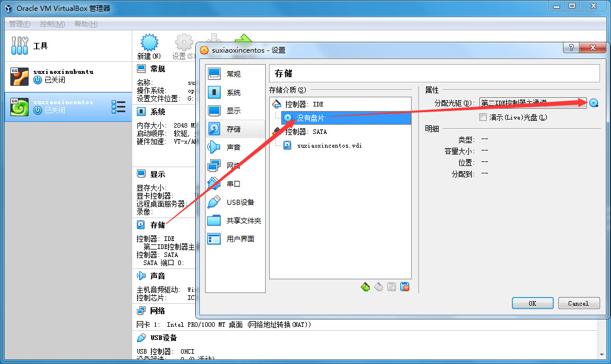Open the 控制(M) menu
This screenshot has width=611, height=364.
tap(52, 23)
